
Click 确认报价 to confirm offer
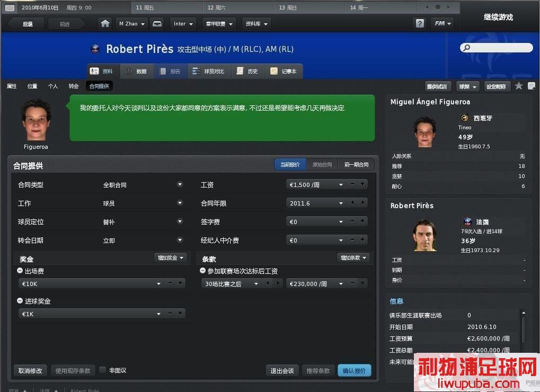[x=355, y=370]
